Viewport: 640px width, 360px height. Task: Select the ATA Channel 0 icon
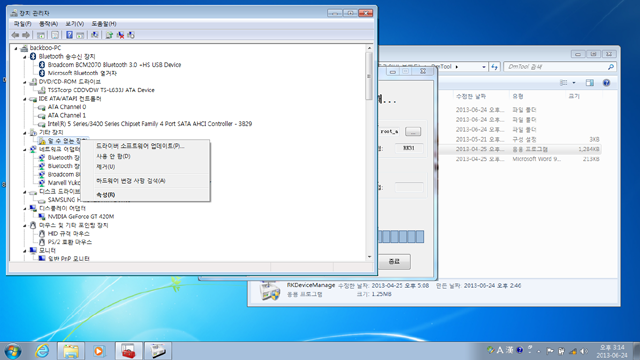42,107
